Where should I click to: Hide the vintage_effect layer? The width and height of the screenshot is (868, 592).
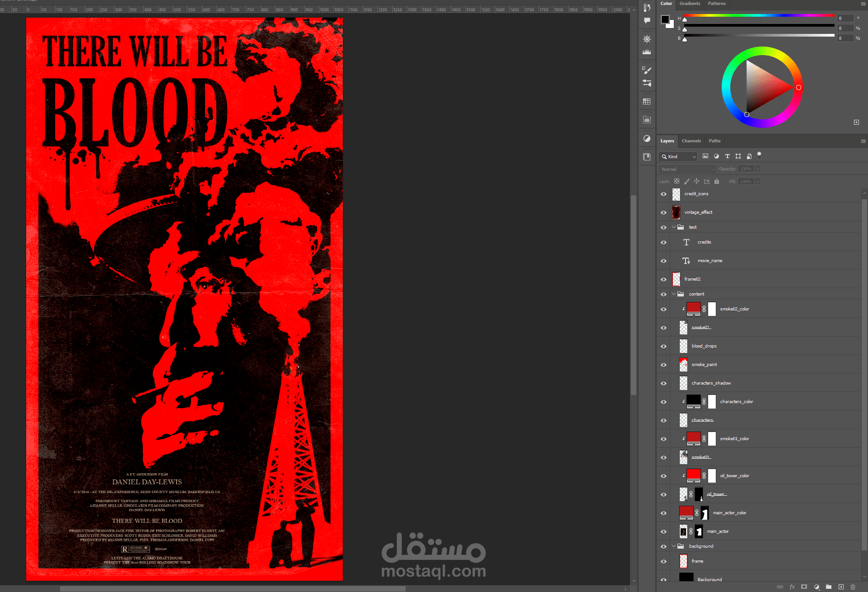(663, 212)
